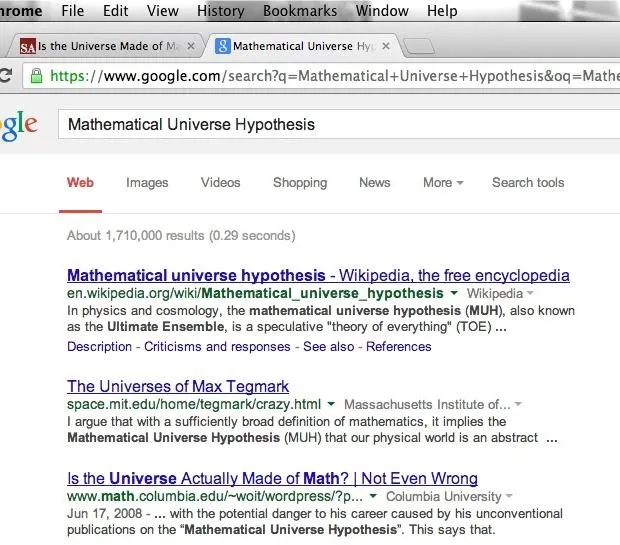Close the 'Is the Universe Made of' tab

click(x=191, y=46)
